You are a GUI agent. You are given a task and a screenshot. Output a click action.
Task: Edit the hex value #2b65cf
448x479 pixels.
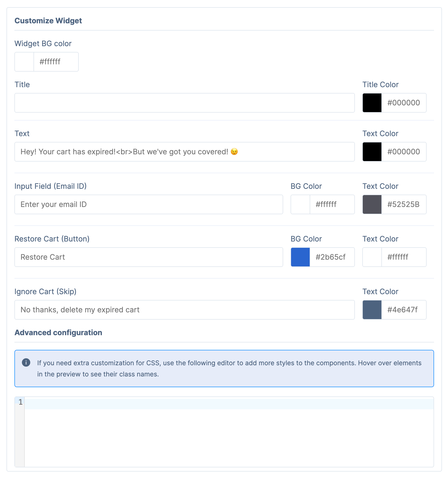pos(332,257)
